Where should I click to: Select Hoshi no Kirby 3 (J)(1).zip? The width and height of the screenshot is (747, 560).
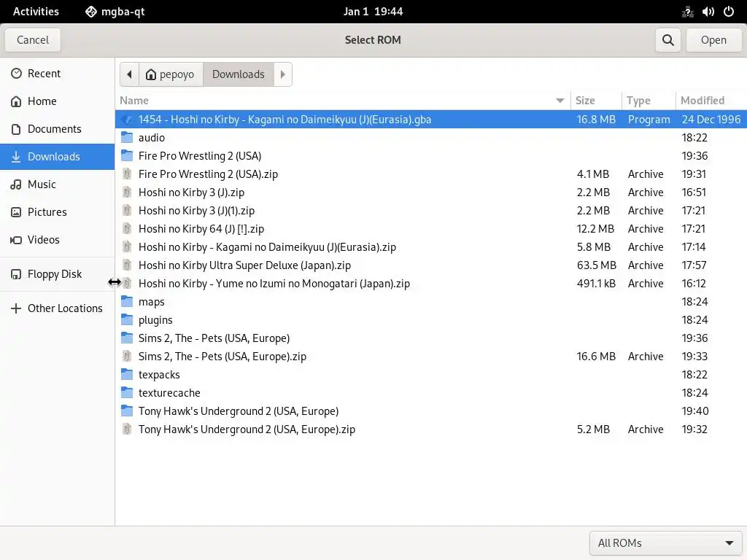pos(430,211)
